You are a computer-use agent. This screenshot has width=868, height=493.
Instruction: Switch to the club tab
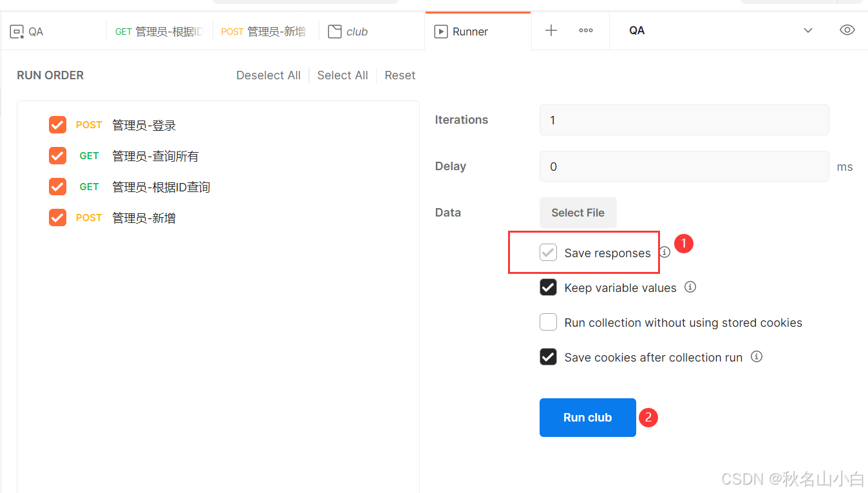(x=372, y=32)
